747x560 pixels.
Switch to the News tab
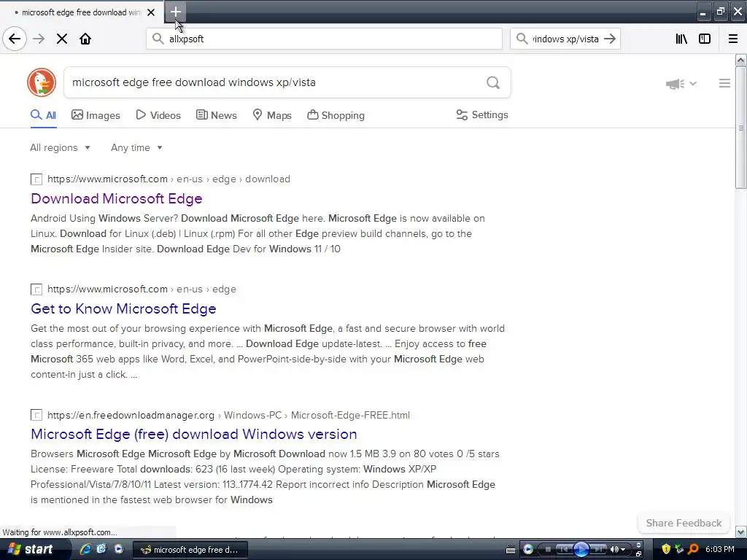[216, 115]
